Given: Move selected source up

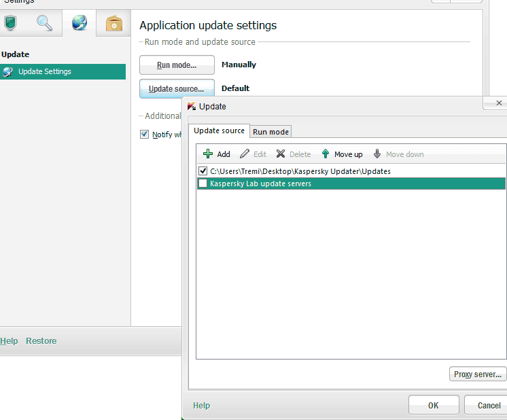Looking at the screenshot, I should 342,154.
